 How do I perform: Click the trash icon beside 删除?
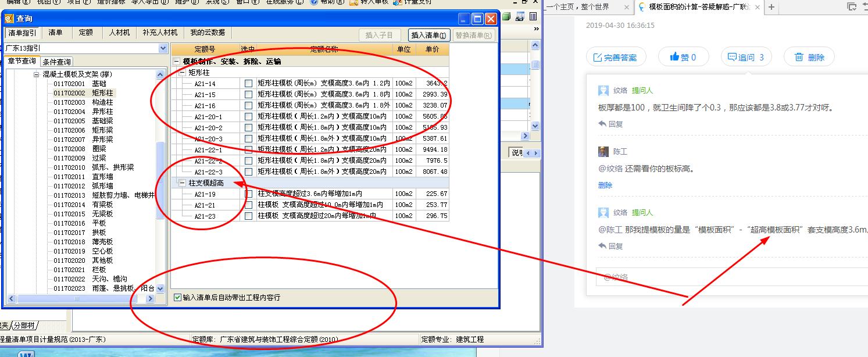799,57
